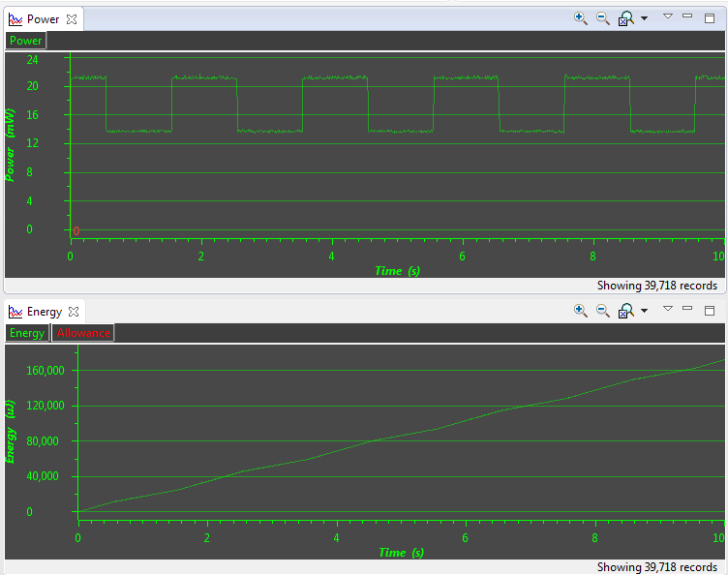Click the Time (s) label under Energy graph
The height and width of the screenshot is (575, 728).
coord(401,553)
